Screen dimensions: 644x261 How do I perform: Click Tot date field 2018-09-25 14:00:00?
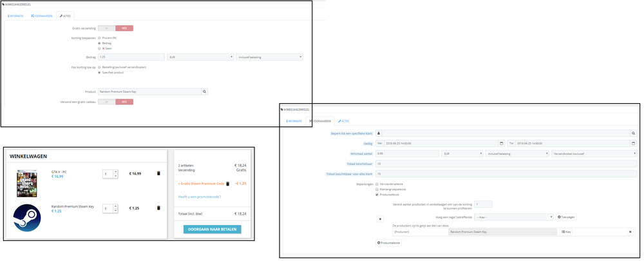[573, 144]
